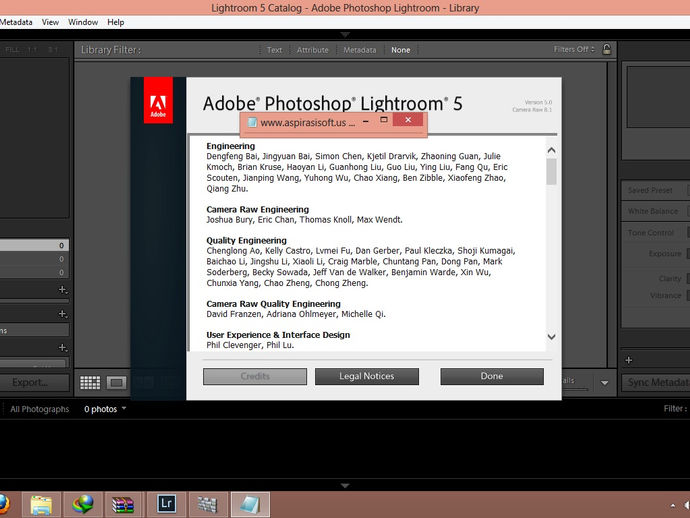This screenshot has height=518, width=690.
Task: Click the Clarity label in right panel
Action: click(x=670, y=279)
